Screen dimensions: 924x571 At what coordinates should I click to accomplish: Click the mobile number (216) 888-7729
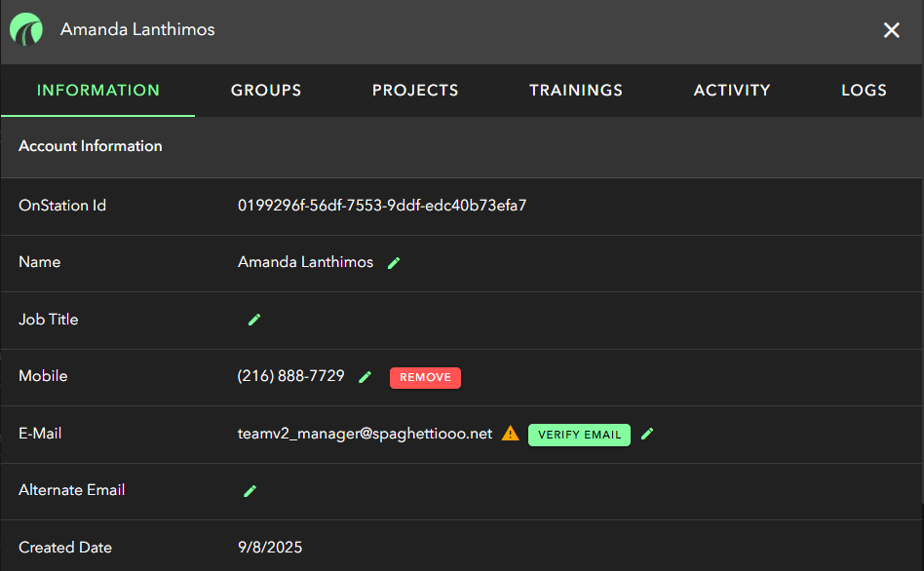pyautogui.click(x=291, y=376)
